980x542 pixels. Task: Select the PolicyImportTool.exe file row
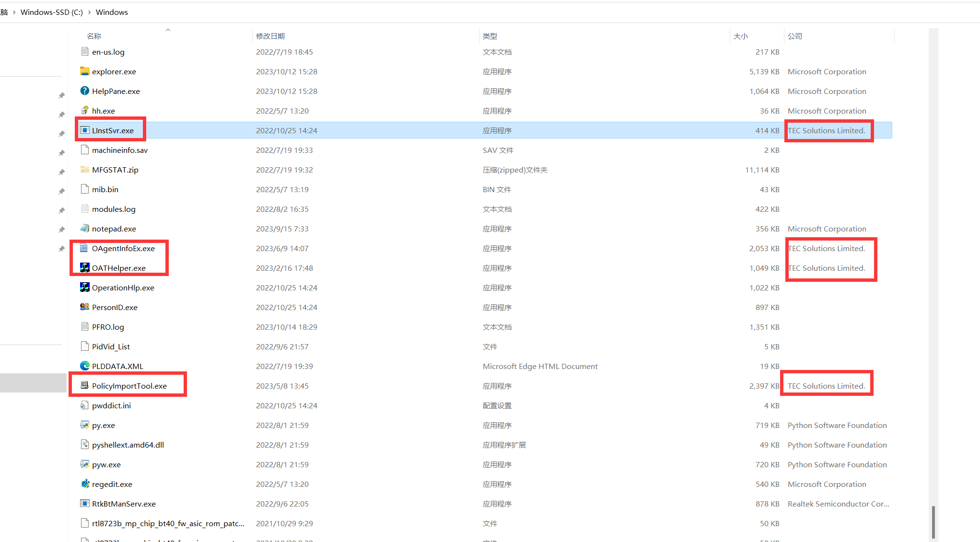(129, 386)
